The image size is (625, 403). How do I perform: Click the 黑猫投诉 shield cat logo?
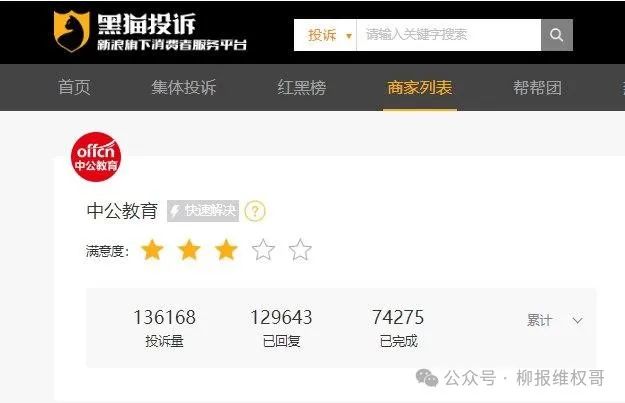pyautogui.click(x=71, y=31)
